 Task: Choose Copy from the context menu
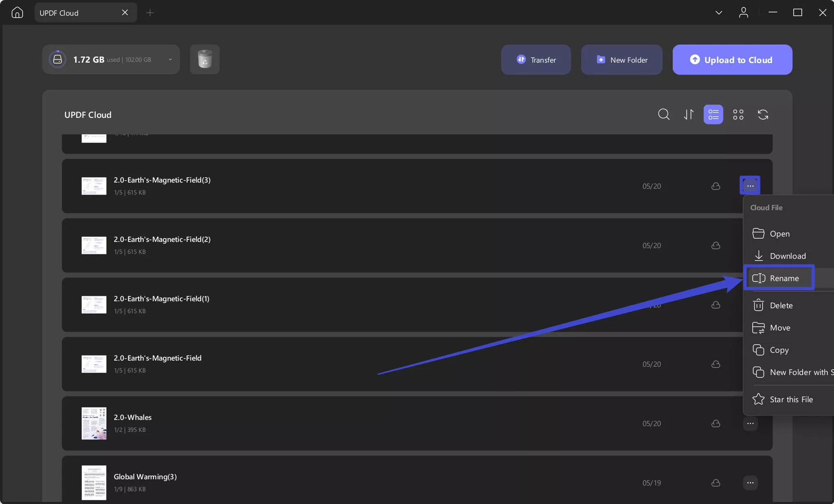pos(789,350)
